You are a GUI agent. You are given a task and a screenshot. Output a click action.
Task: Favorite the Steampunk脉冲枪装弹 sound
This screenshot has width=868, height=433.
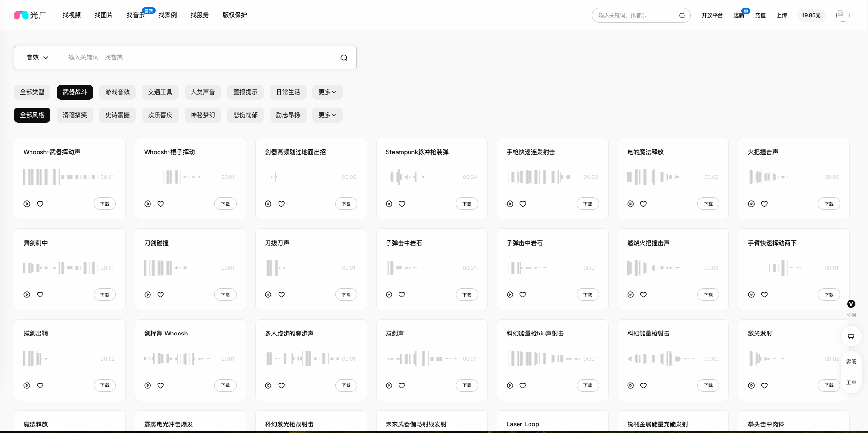[402, 204]
